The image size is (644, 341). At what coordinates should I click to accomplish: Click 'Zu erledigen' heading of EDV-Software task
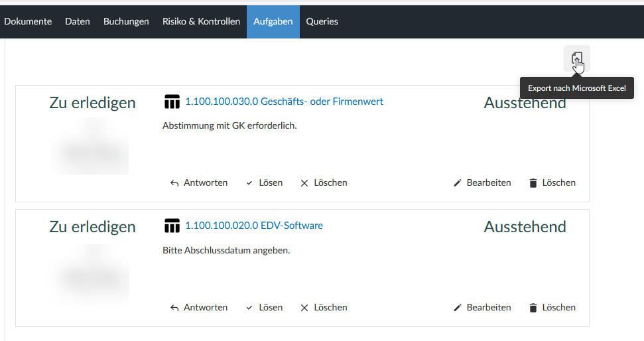click(92, 227)
